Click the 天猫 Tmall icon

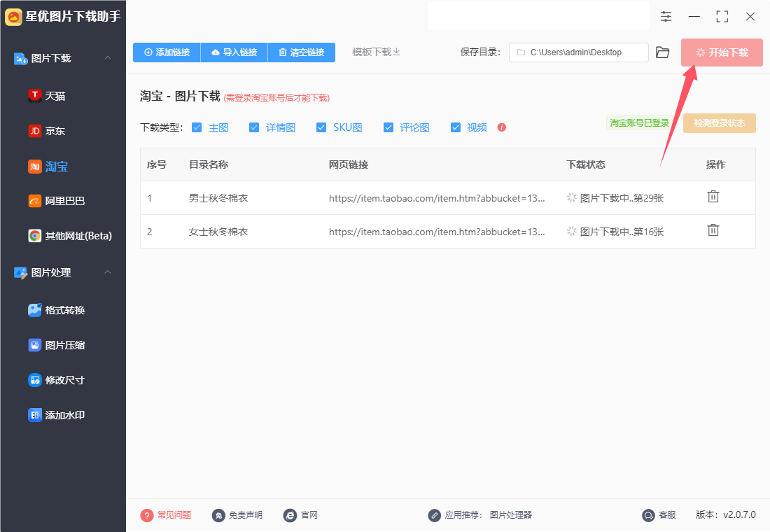point(35,96)
